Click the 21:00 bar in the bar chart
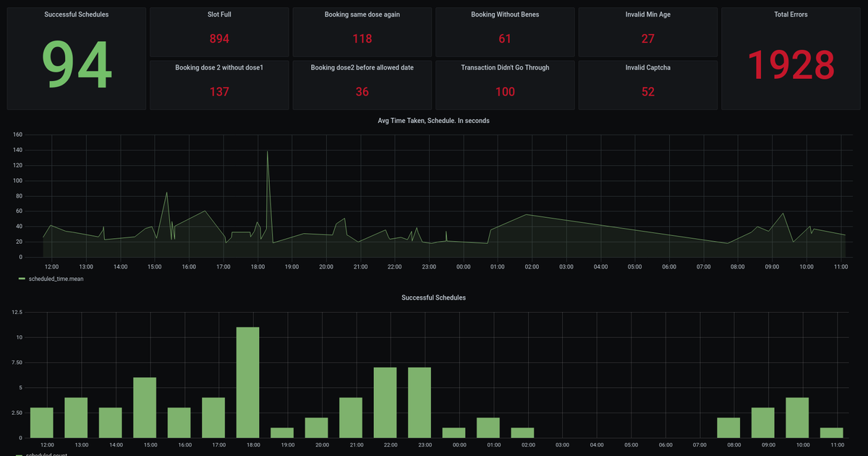Screen dimensions: 868x456 point(351,418)
